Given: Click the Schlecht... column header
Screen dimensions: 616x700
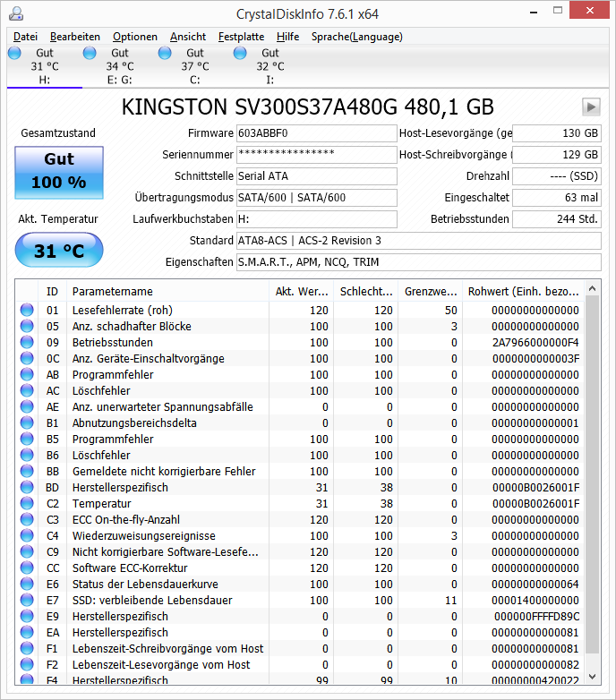Looking at the screenshot, I should (x=366, y=292).
